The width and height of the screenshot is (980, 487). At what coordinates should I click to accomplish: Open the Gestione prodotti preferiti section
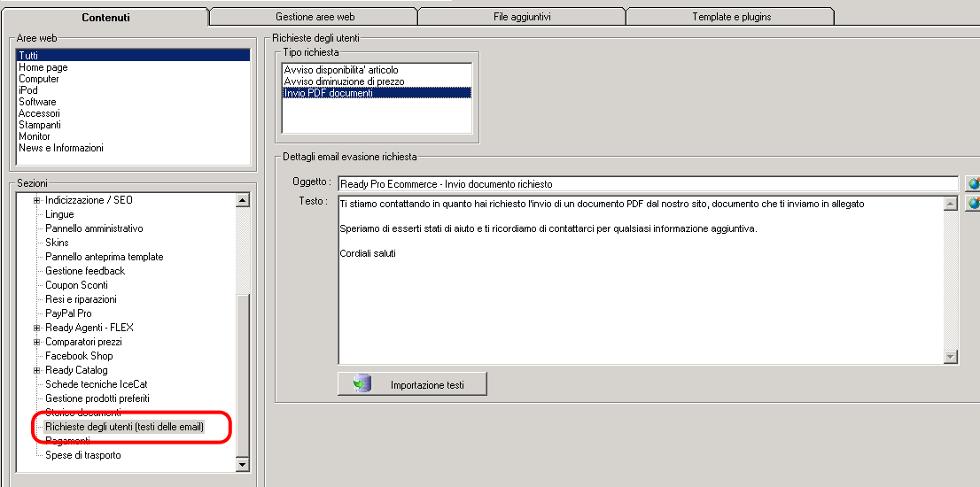tap(97, 398)
